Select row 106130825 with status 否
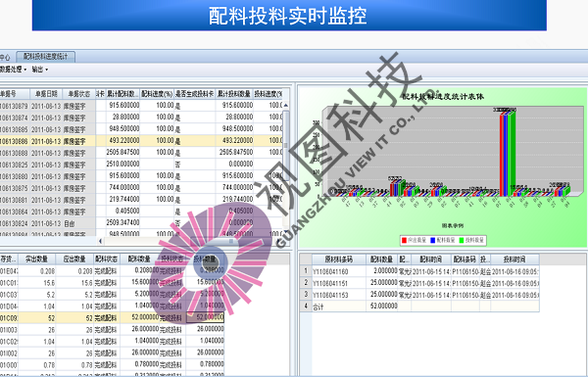Screen dimensions: 588x377 (x=141, y=165)
